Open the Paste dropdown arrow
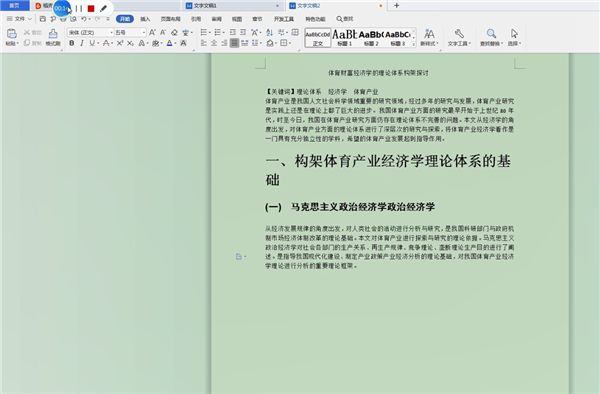Viewport: 600px width, 394px height. 18,44
